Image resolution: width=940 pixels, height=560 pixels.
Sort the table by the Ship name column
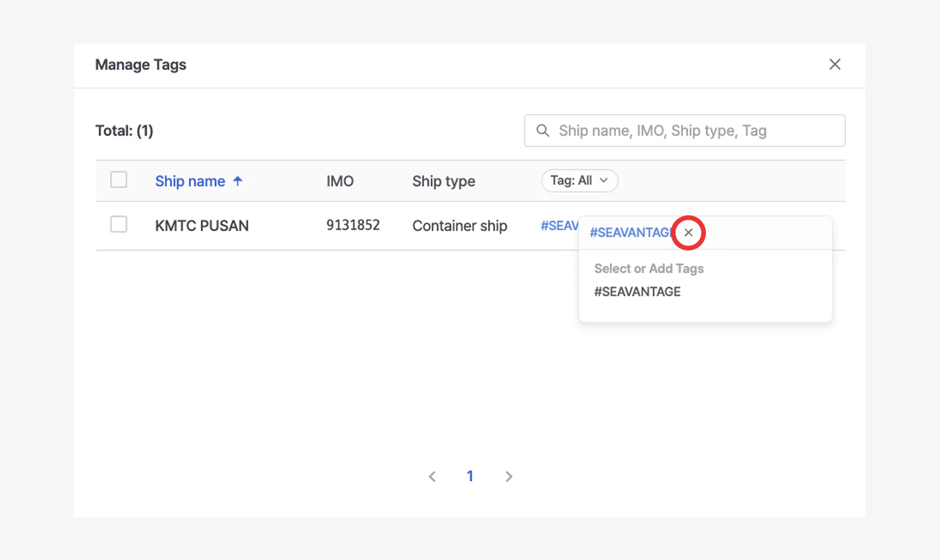(x=190, y=181)
